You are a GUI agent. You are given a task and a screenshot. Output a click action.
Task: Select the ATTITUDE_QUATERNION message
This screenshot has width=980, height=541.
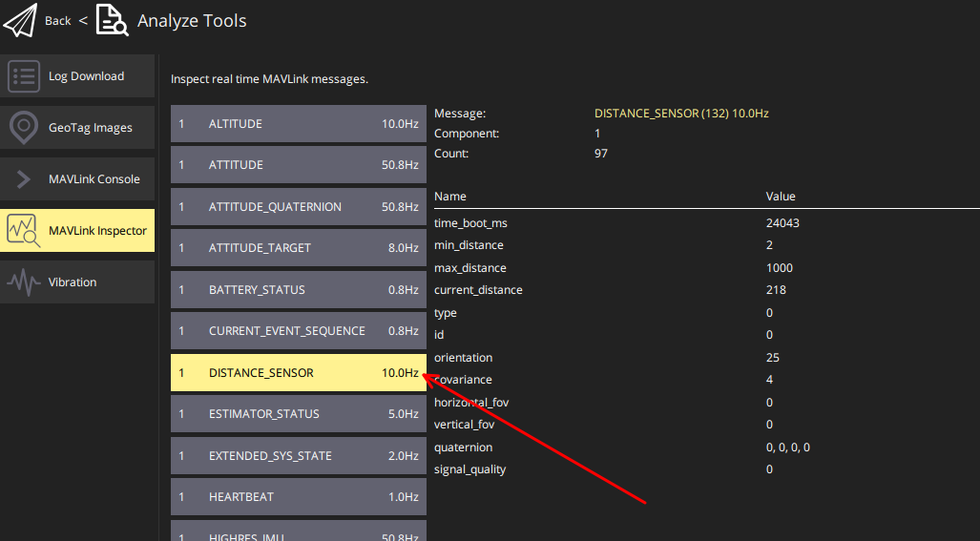click(298, 207)
